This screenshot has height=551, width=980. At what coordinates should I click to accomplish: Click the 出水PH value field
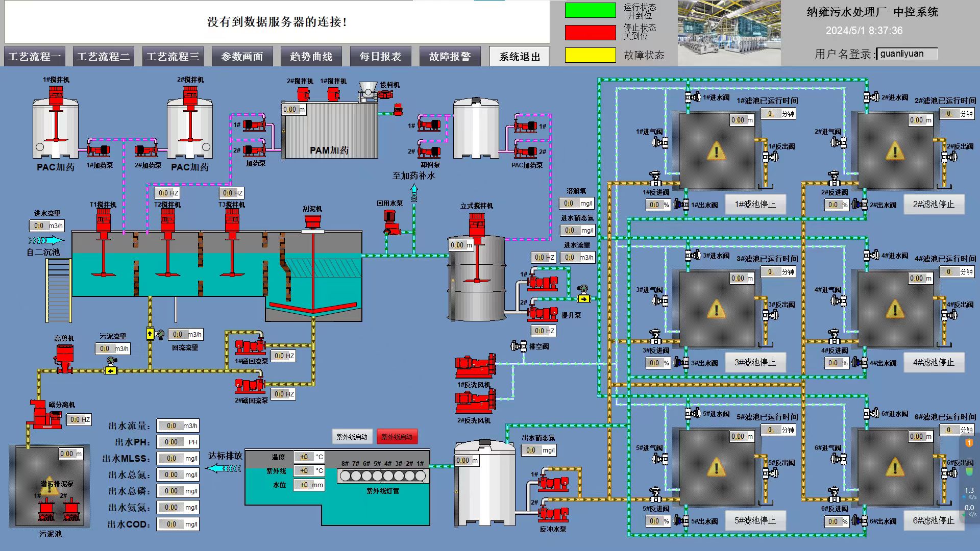[x=178, y=442]
